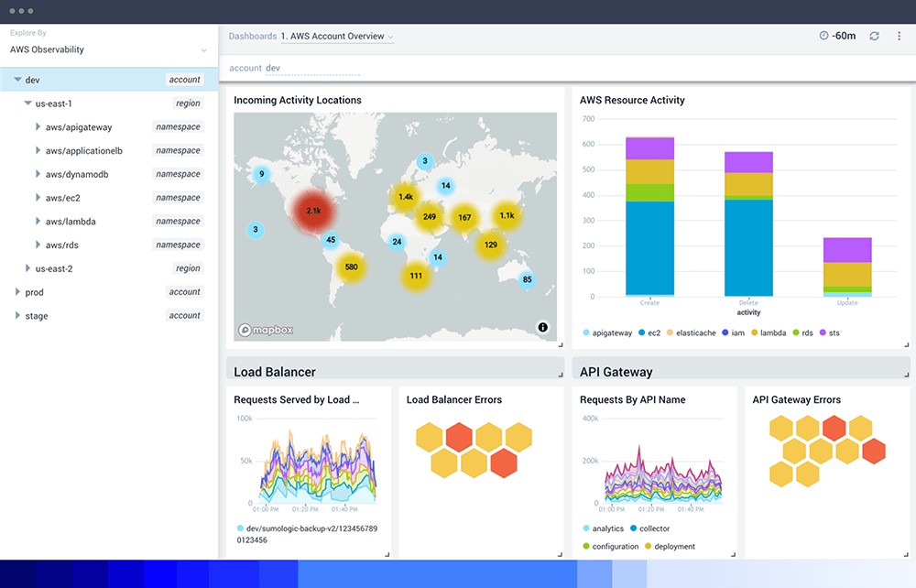Image resolution: width=916 pixels, height=588 pixels.
Task: Expand the us-east-2 region node
Action: point(27,268)
